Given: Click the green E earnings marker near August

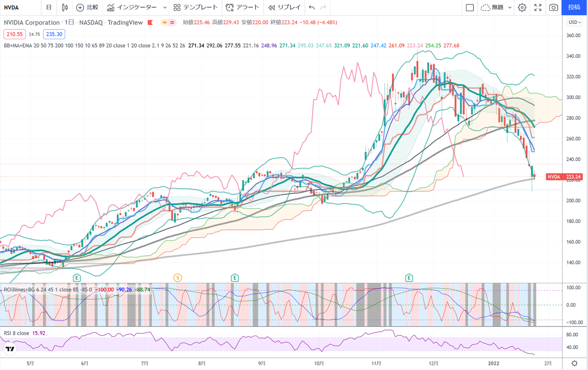Looking at the screenshot, I should click(235, 278).
